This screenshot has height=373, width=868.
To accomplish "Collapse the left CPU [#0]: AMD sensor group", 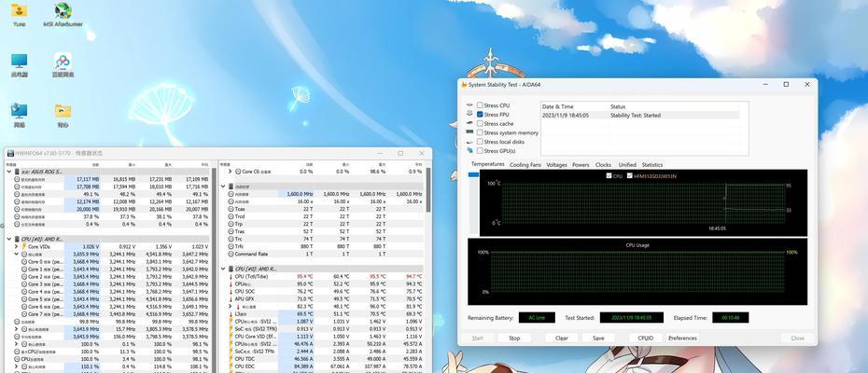I will 8,239.
